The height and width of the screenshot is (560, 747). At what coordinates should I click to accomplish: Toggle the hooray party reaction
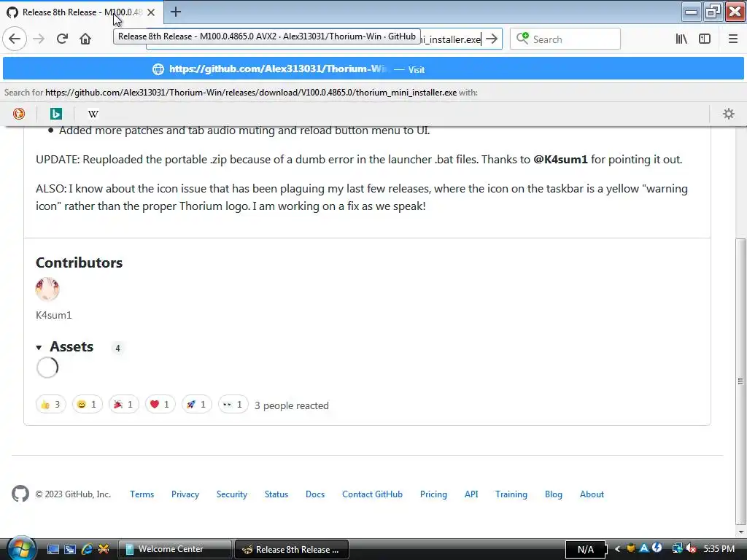tap(123, 404)
